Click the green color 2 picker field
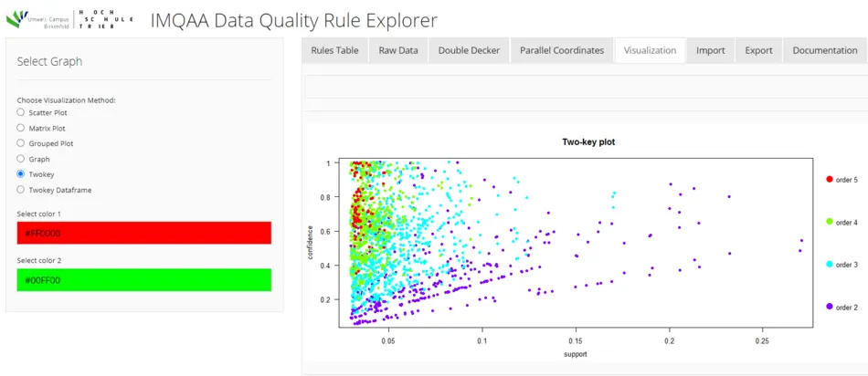This screenshot has width=868, height=376. 144,280
